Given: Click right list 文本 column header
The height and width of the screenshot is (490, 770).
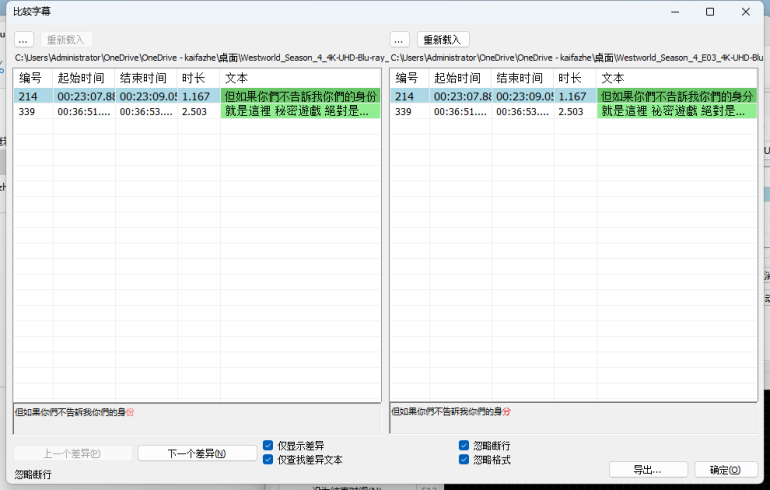Looking at the screenshot, I should tap(677, 78).
